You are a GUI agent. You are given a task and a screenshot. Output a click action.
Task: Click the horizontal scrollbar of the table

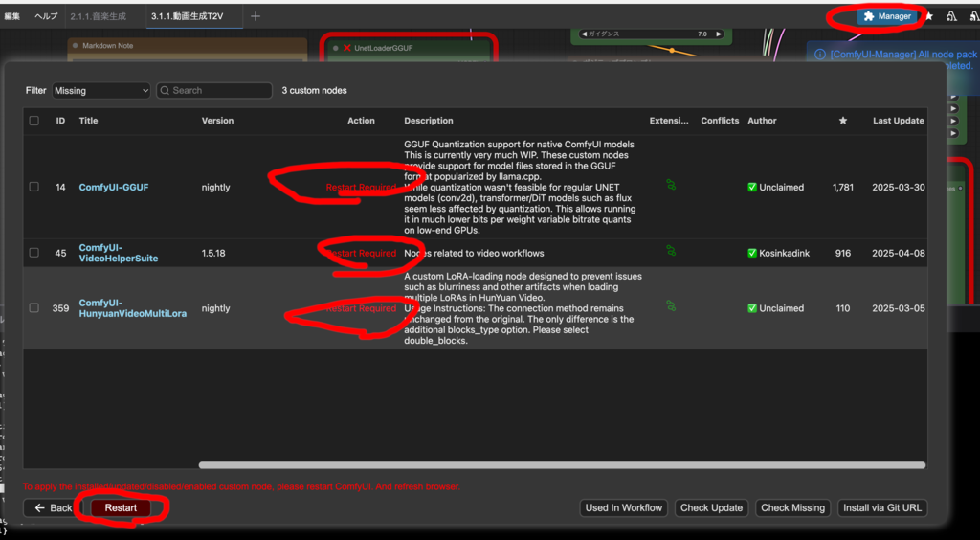coord(562,465)
